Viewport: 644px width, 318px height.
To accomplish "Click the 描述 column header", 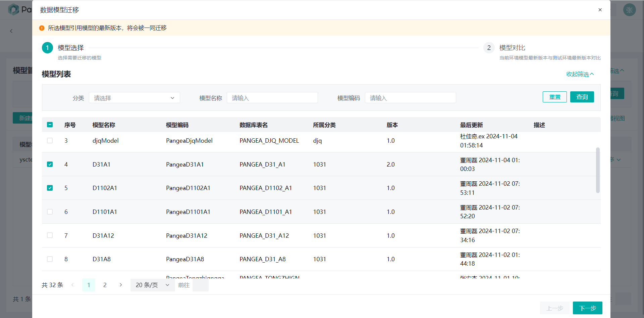I will [539, 125].
